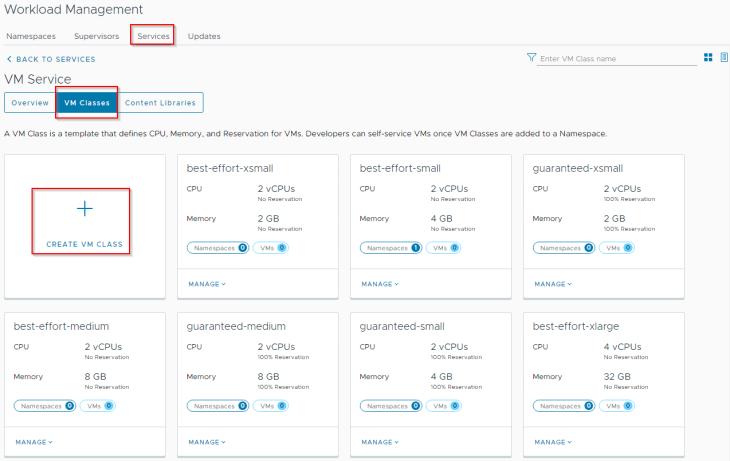
Task: Open the Supervisors tab
Action: (96, 36)
